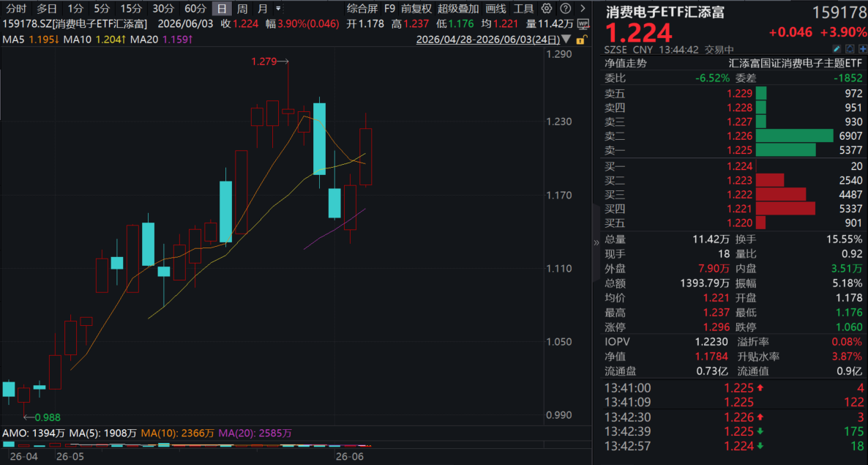Click the 买三 1.222 order row
The width and height of the screenshot is (868, 465).
pyautogui.click(x=733, y=195)
